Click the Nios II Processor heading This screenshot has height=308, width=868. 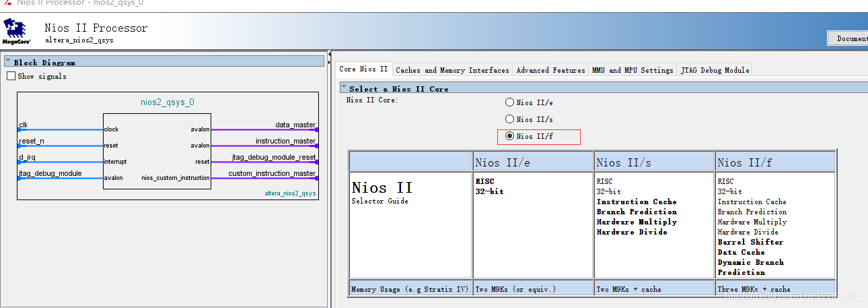click(x=96, y=28)
